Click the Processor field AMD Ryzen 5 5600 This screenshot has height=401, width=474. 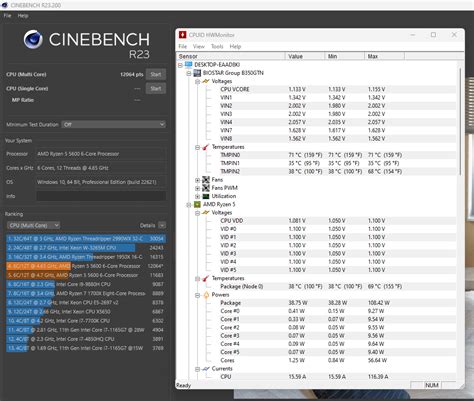pyautogui.click(x=101, y=154)
